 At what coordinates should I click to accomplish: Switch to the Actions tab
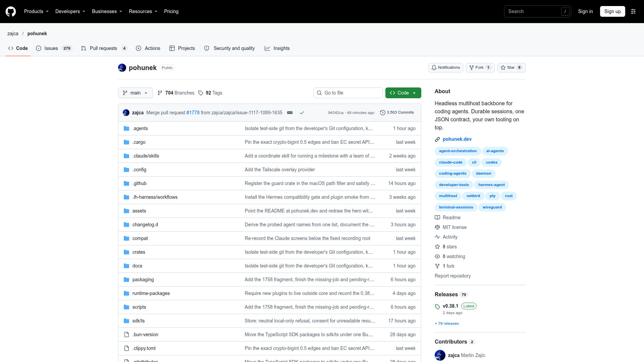coord(148,48)
